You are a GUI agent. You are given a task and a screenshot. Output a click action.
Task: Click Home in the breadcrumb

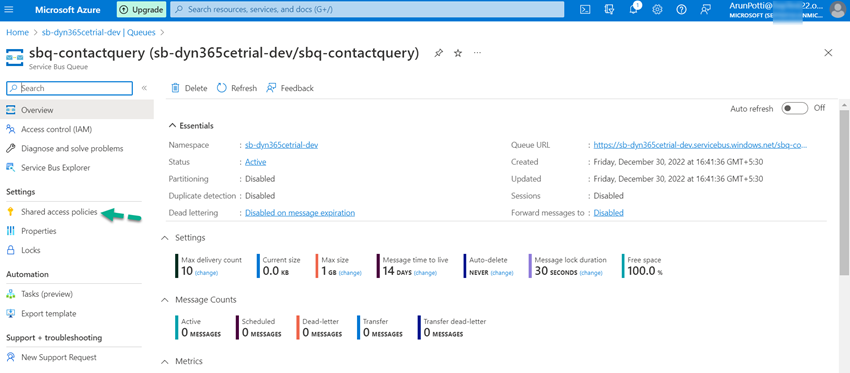pos(17,32)
